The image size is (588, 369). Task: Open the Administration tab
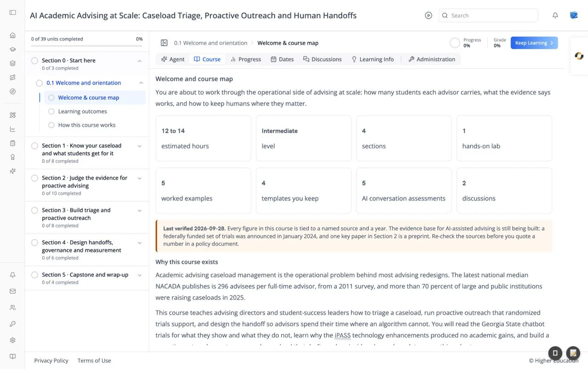click(432, 59)
